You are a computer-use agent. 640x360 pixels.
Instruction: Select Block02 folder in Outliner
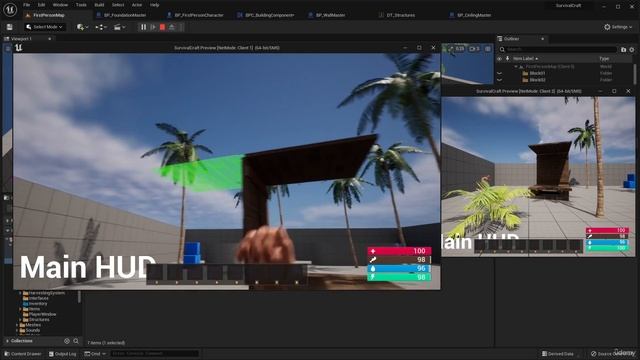tap(537, 80)
